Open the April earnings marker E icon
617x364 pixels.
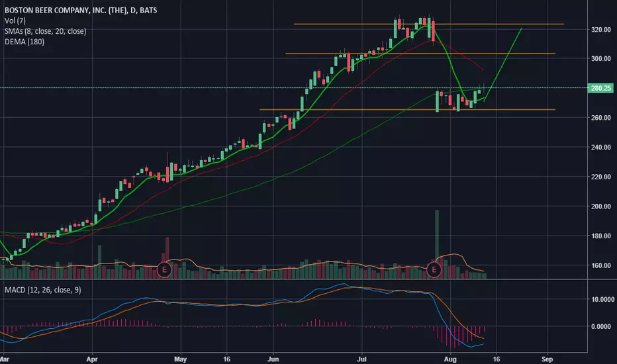pos(164,269)
